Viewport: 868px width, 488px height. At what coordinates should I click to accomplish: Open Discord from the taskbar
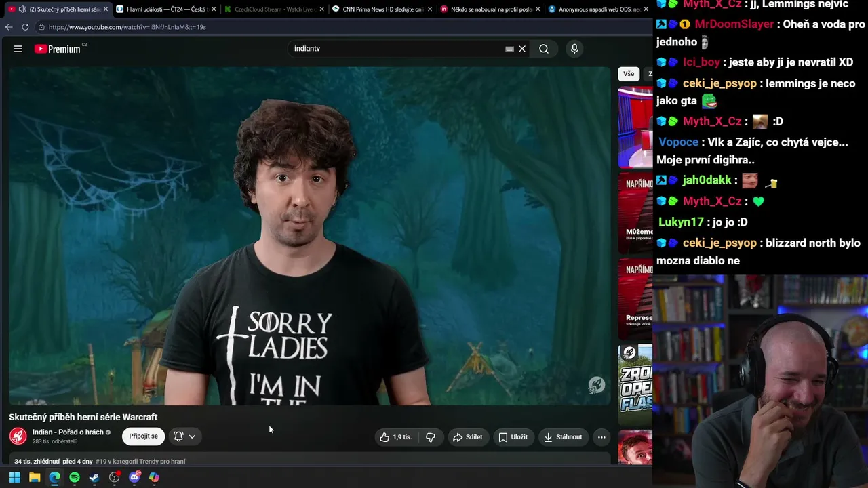134,477
